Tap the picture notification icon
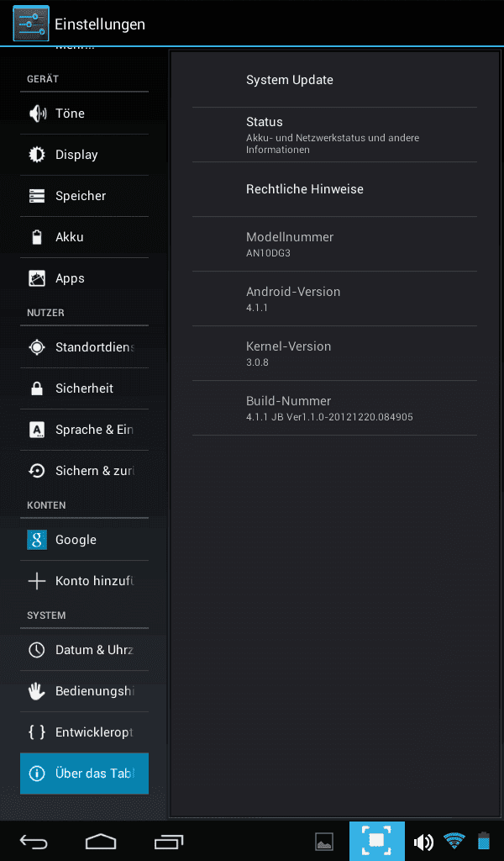 tap(324, 841)
